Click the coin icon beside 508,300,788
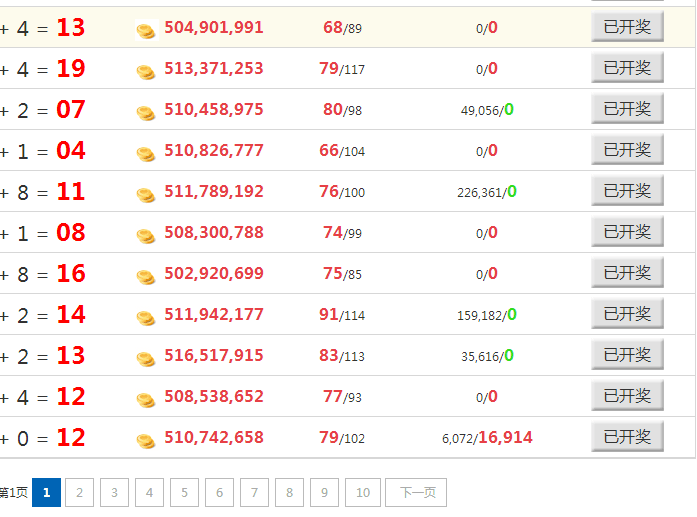 146,235
